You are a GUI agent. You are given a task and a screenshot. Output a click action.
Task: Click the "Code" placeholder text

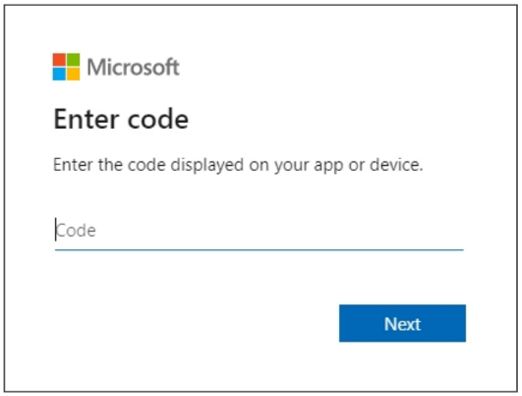point(76,230)
